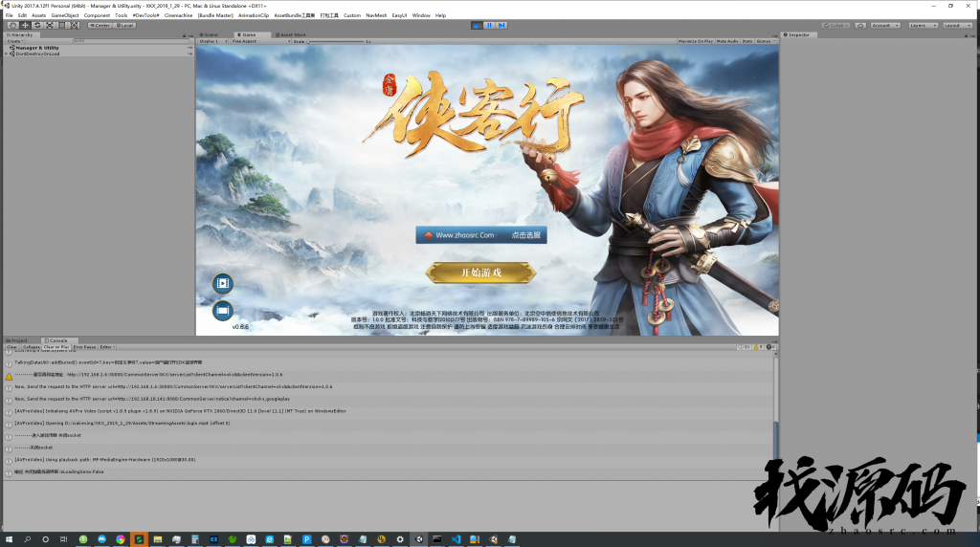Toggle the Hierarchy lock icon

pyautogui.click(x=184, y=35)
